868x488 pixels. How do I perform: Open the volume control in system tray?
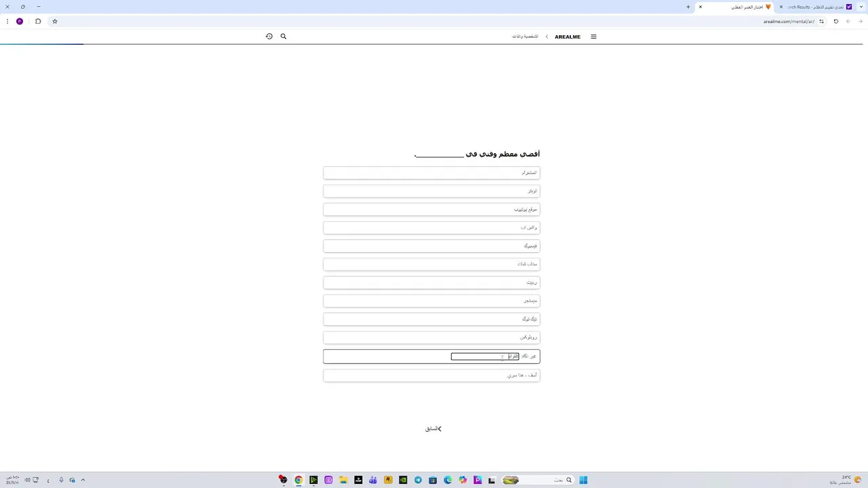coord(27,480)
